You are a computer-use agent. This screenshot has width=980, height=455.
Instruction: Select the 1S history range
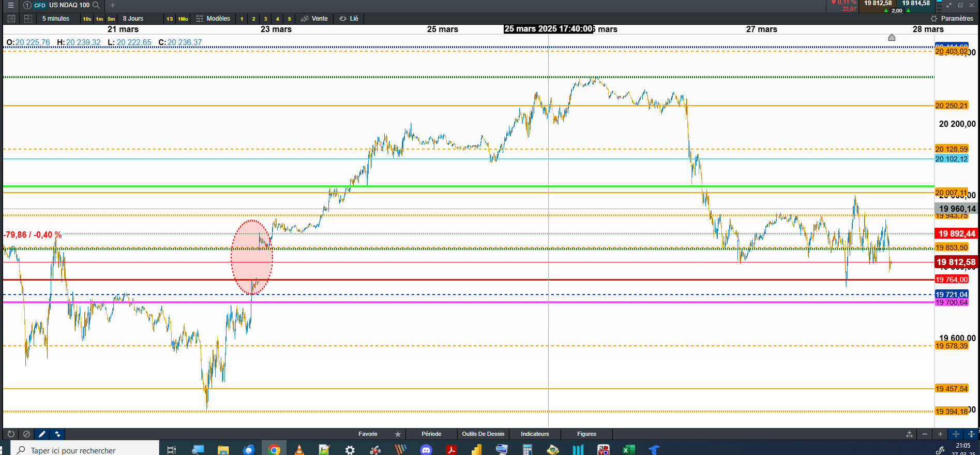pyautogui.click(x=170, y=19)
